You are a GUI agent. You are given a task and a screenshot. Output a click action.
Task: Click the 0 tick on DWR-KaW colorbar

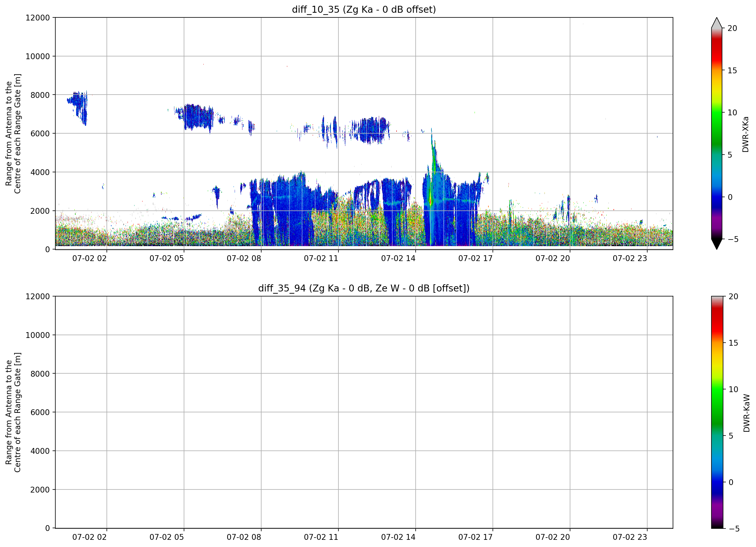click(x=731, y=482)
